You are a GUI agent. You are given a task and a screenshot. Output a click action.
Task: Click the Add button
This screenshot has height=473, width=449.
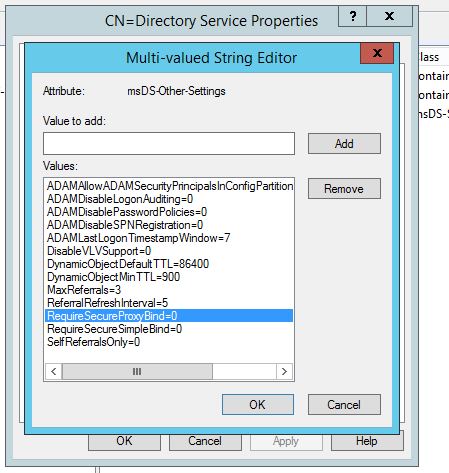click(344, 144)
